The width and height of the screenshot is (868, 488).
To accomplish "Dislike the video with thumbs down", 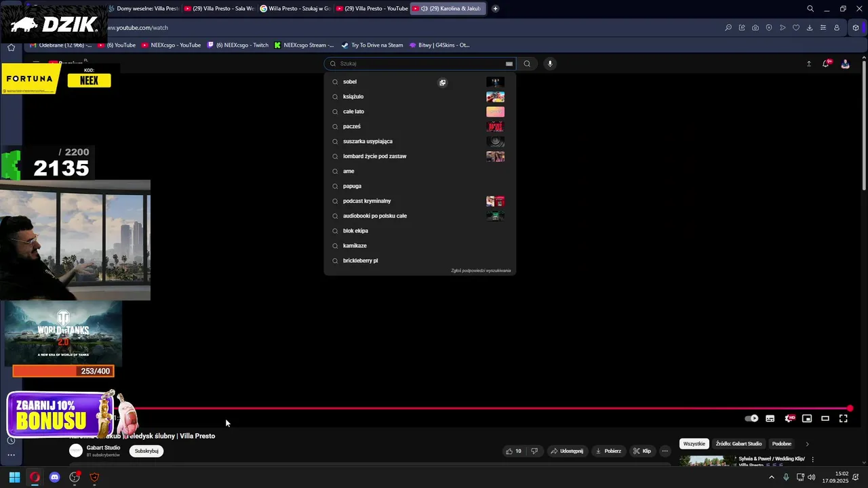I will tap(534, 451).
